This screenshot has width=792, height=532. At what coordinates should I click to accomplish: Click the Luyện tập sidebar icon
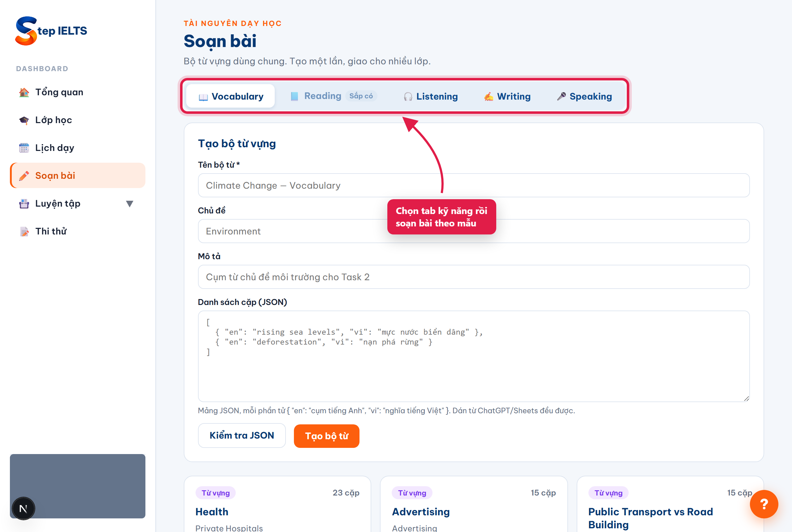(x=24, y=204)
